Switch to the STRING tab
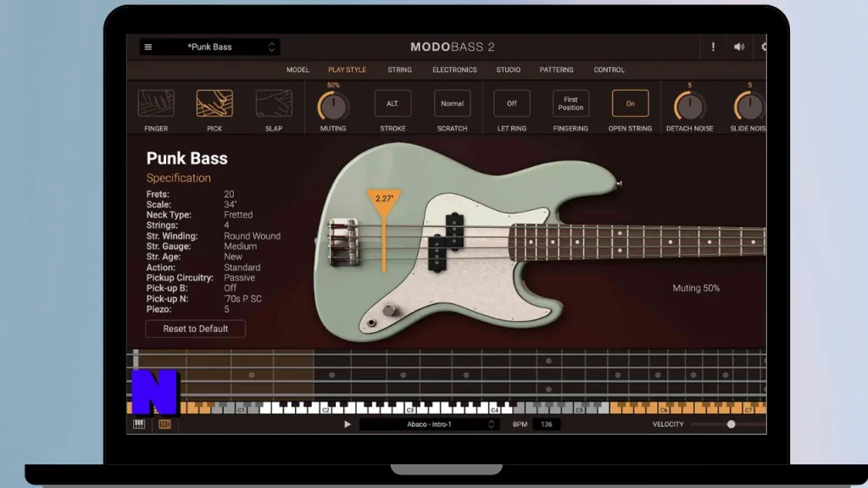This screenshot has height=488, width=868. click(x=400, y=69)
